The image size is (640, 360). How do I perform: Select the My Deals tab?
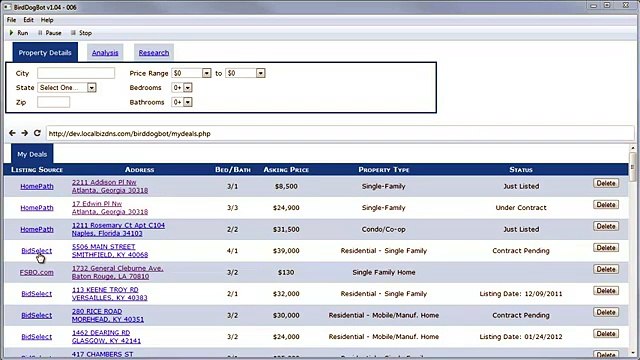[x=32, y=154]
